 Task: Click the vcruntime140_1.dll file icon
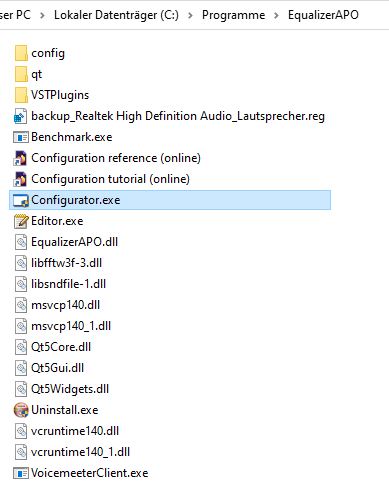[21, 452]
